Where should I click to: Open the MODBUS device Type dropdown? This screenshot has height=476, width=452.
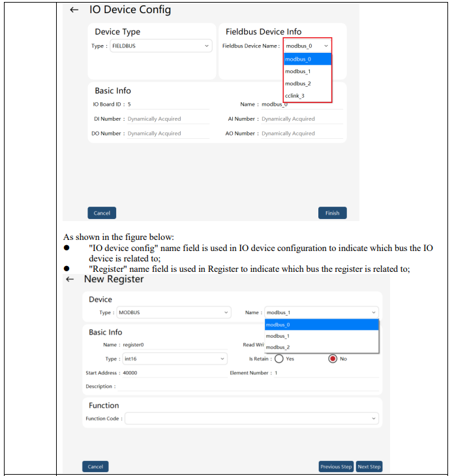click(x=173, y=312)
